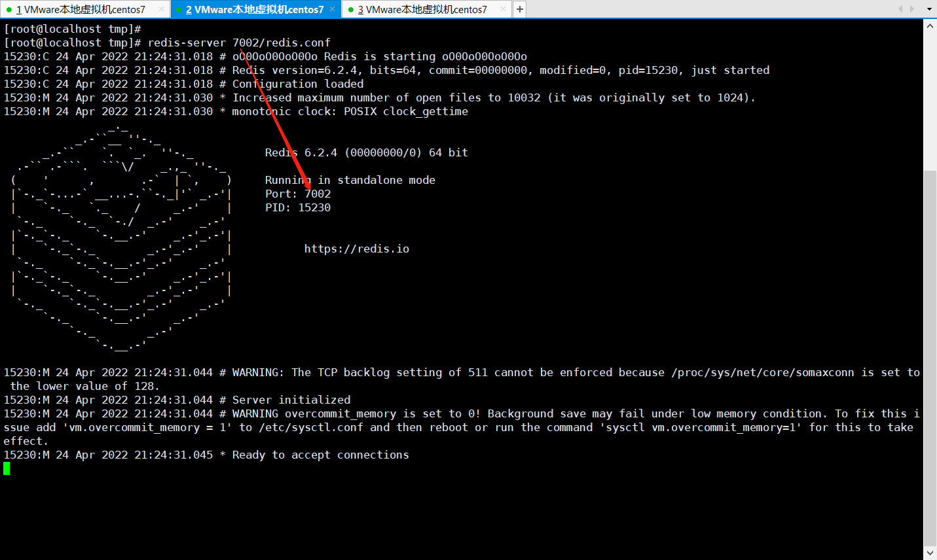Click the tab bar scroll-right arrow
This screenshot has height=560, width=937.
click(x=912, y=9)
